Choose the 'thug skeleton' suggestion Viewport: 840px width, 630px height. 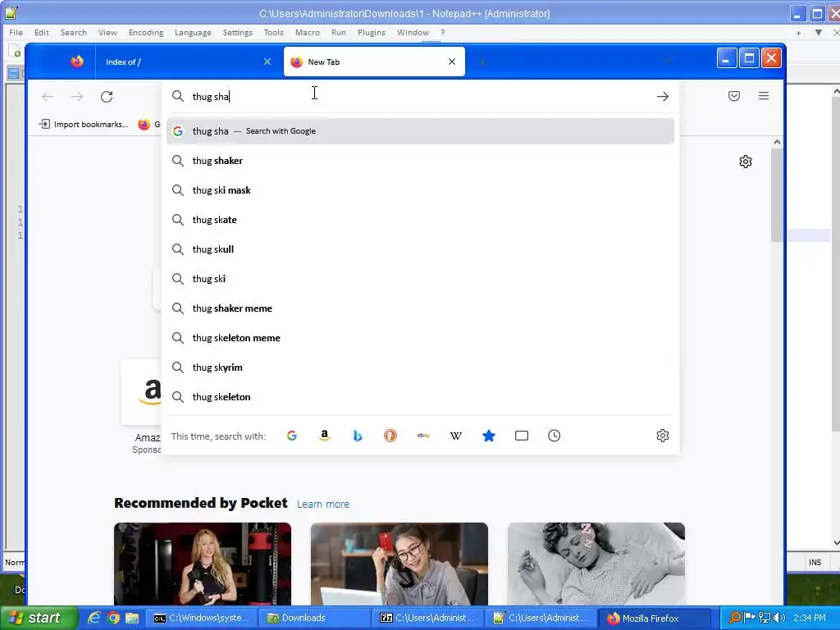coord(420,396)
